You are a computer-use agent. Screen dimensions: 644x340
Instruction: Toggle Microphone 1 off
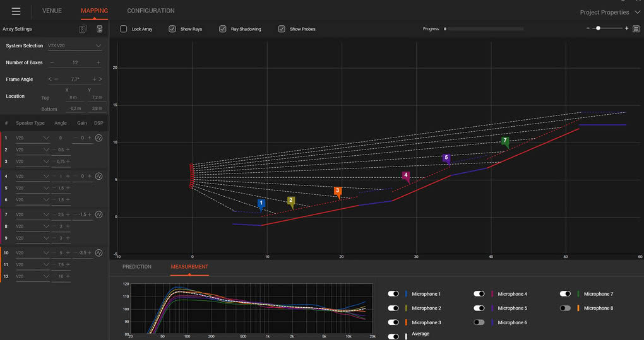click(x=393, y=294)
